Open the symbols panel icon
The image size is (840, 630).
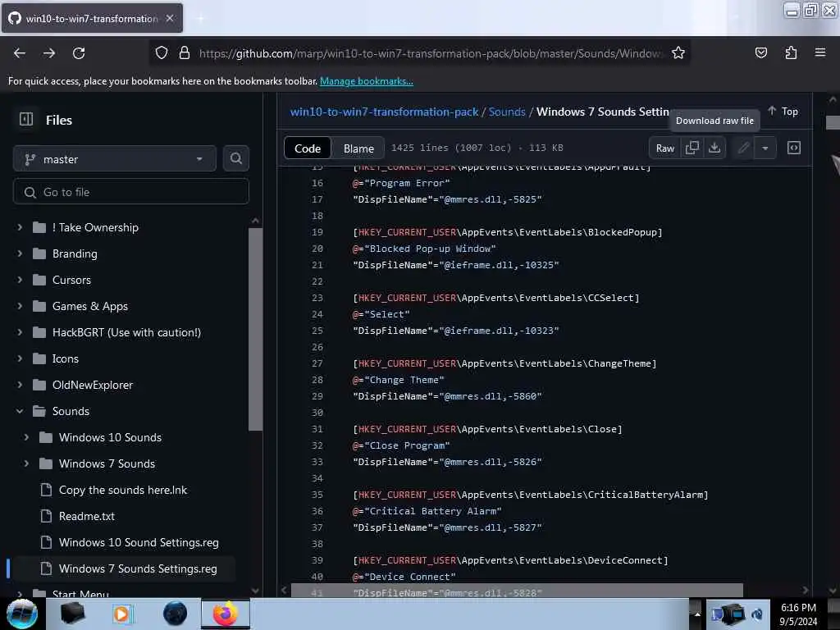[794, 148]
